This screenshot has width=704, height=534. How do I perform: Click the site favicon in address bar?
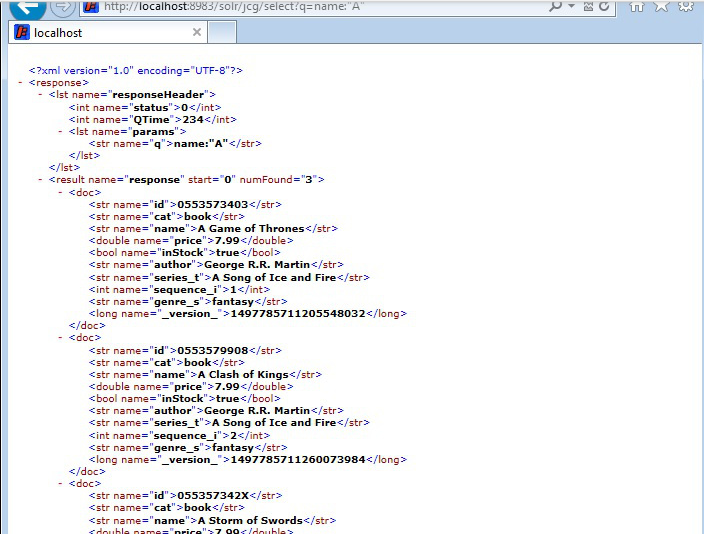pos(91,7)
